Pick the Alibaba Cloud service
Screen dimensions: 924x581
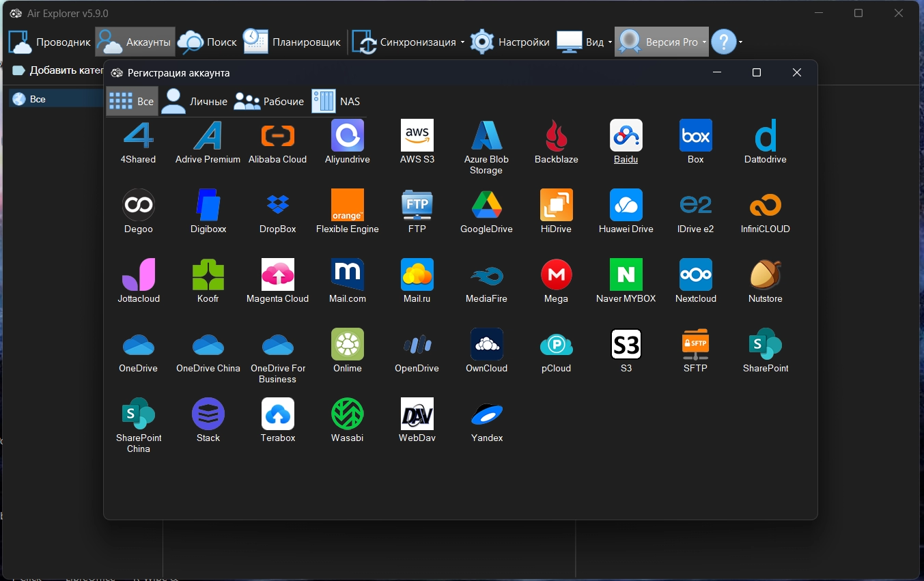click(278, 135)
